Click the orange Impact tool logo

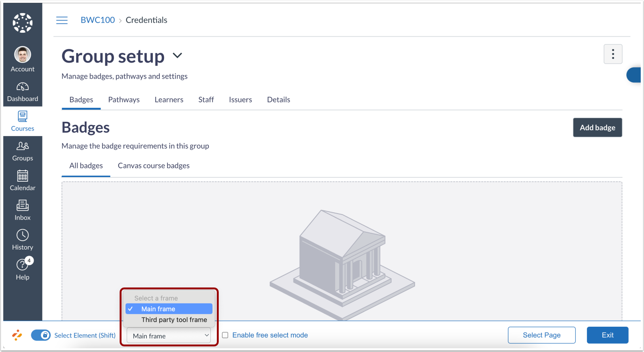coord(17,335)
